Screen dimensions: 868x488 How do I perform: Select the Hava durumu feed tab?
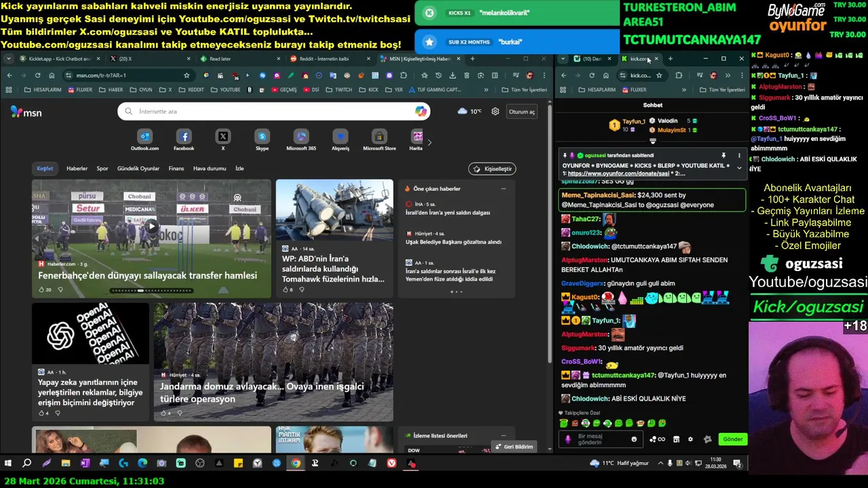pyautogui.click(x=210, y=168)
